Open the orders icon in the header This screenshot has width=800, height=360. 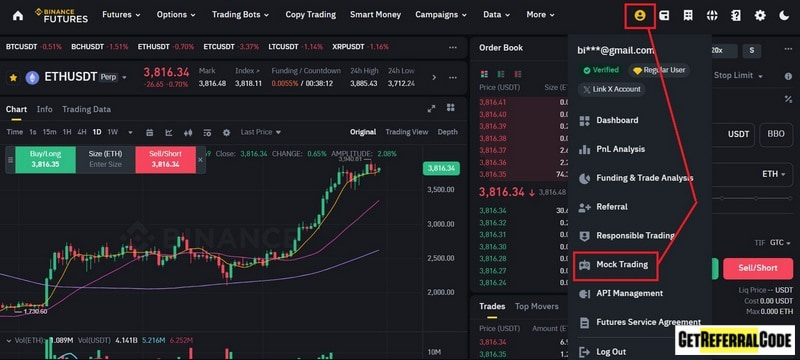[688, 15]
